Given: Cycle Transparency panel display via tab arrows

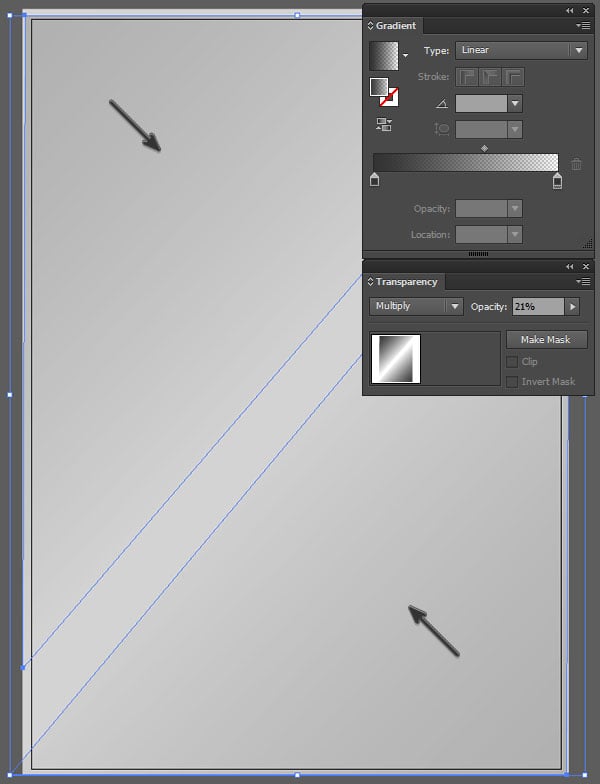Looking at the screenshot, I should [370, 282].
